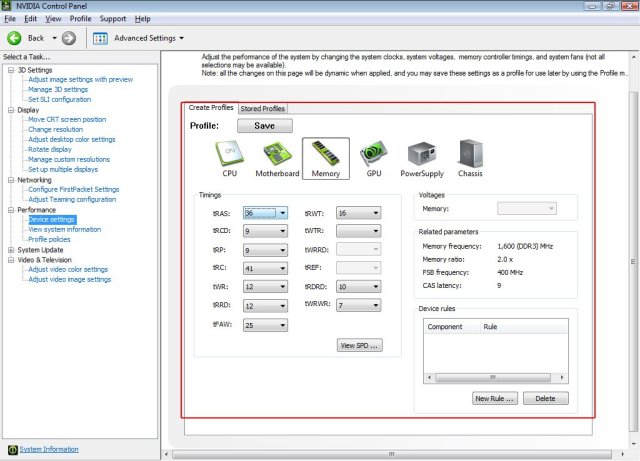Open the Profile menu
Screen dimensions: 640x461
80,19
